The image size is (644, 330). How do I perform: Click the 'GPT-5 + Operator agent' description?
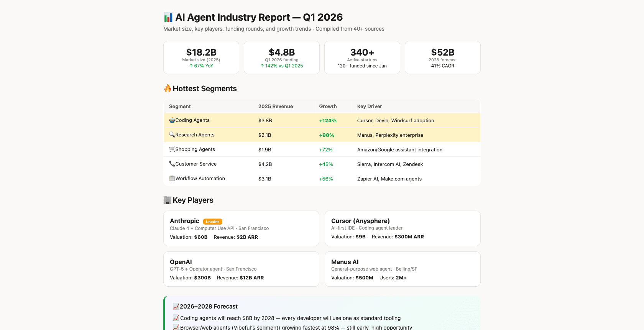pos(196,269)
